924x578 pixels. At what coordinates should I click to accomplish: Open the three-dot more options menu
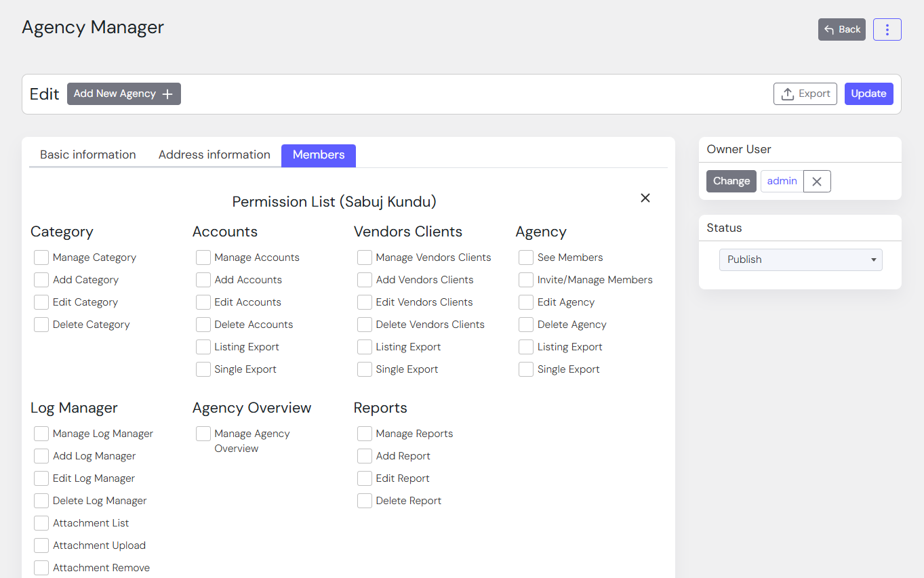click(887, 30)
